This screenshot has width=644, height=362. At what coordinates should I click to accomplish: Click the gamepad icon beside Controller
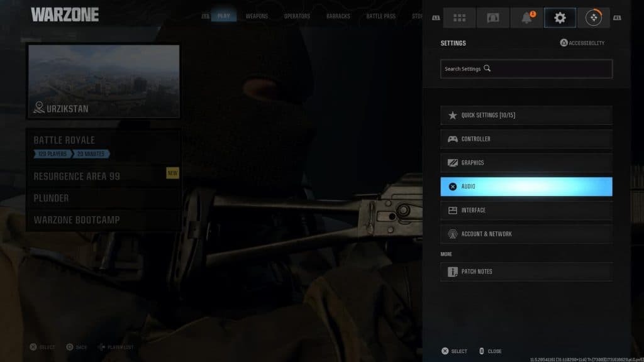(x=452, y=139)
